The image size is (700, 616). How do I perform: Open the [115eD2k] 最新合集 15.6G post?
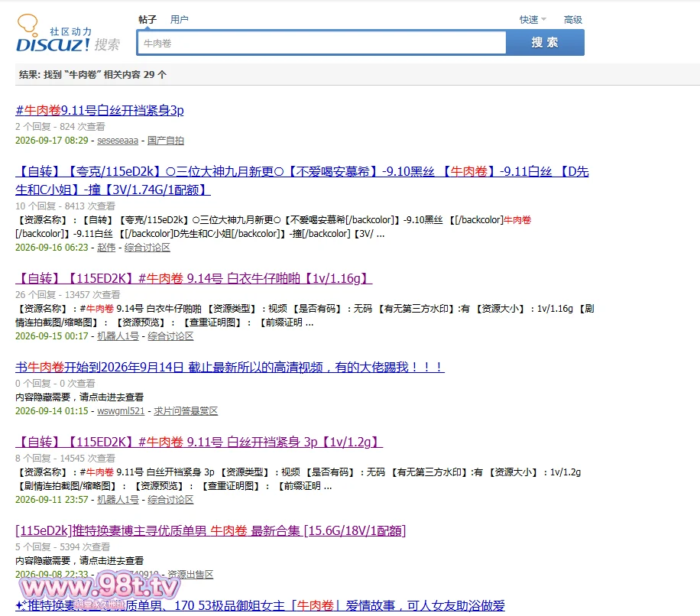point(211,530)
